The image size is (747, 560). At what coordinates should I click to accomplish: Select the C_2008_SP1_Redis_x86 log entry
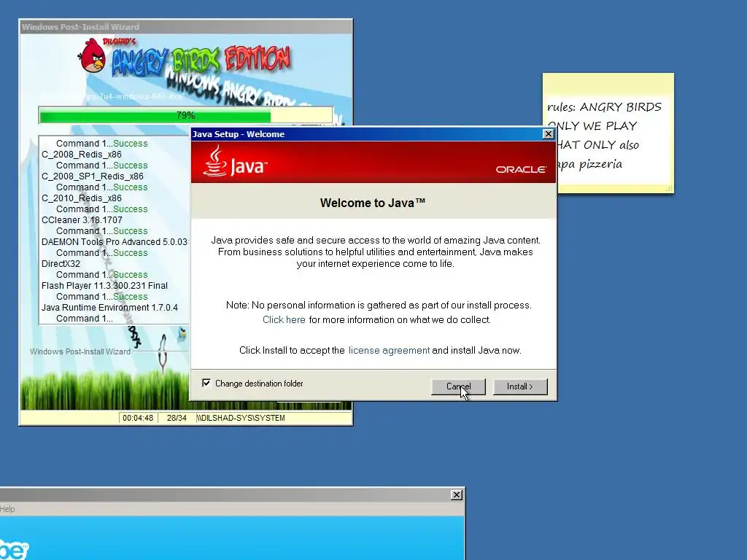click(93, 176)
